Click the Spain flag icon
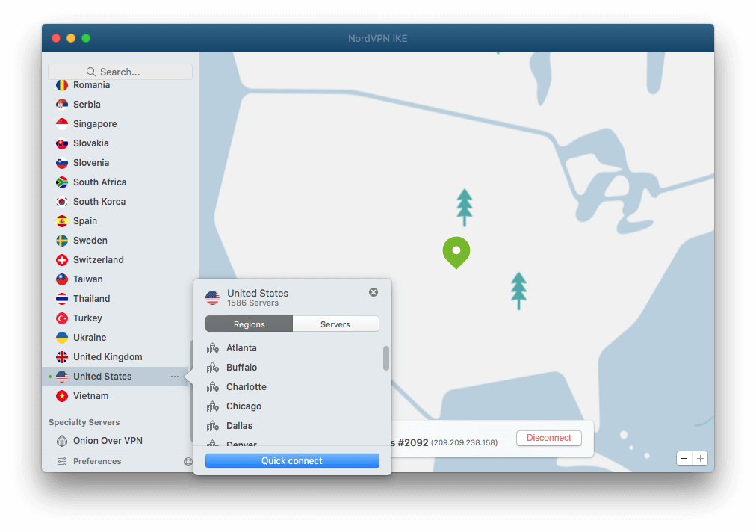756x532 pixels. (62, 221)
